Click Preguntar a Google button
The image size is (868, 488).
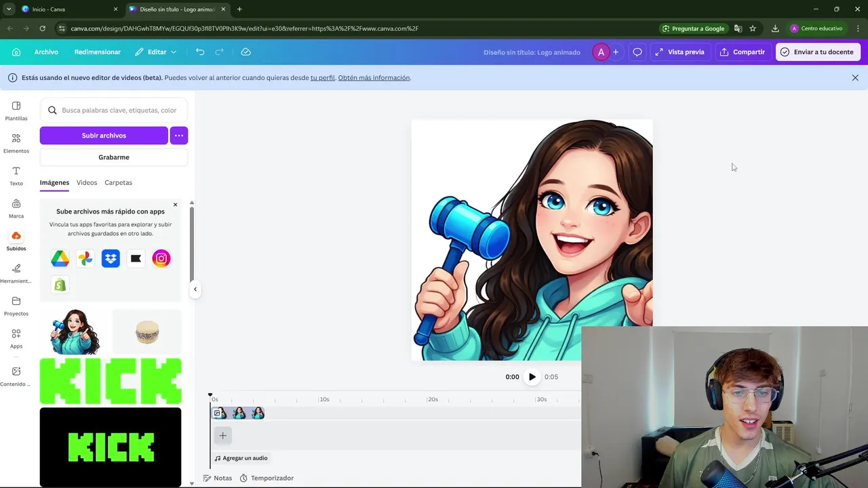pyautogui.click(x=692, y=28)
